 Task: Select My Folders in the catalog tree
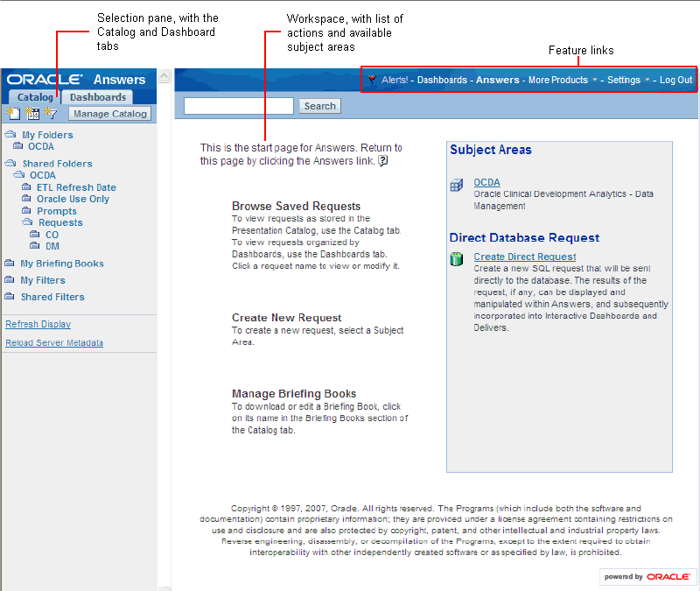47,135
